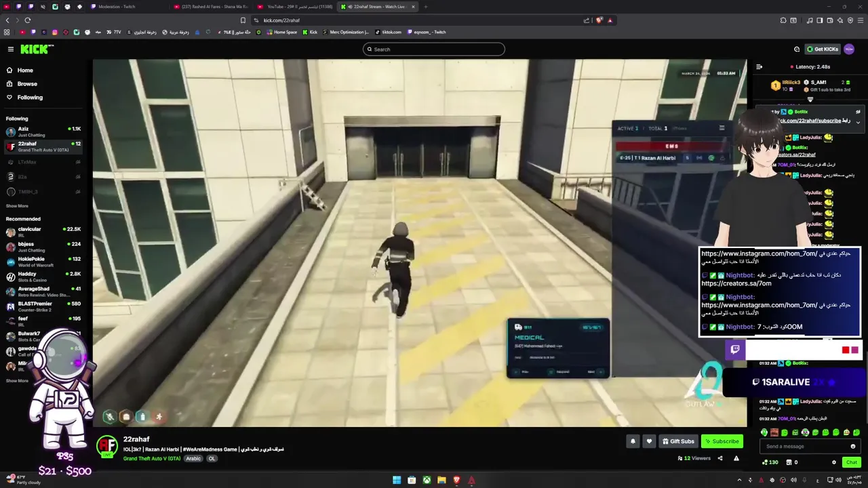Open HokiePokie recommended channel

point(43,262)
